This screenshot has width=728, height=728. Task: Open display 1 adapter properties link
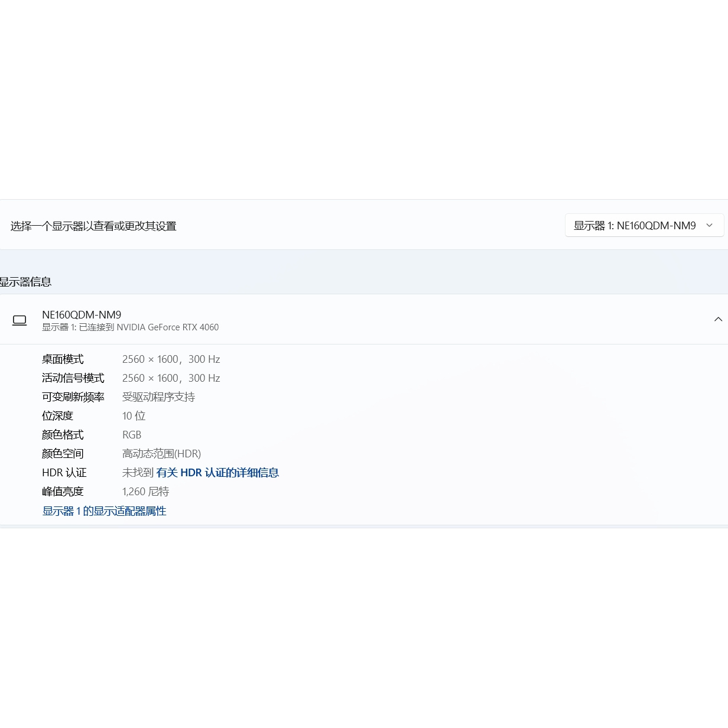coord(104,511)
